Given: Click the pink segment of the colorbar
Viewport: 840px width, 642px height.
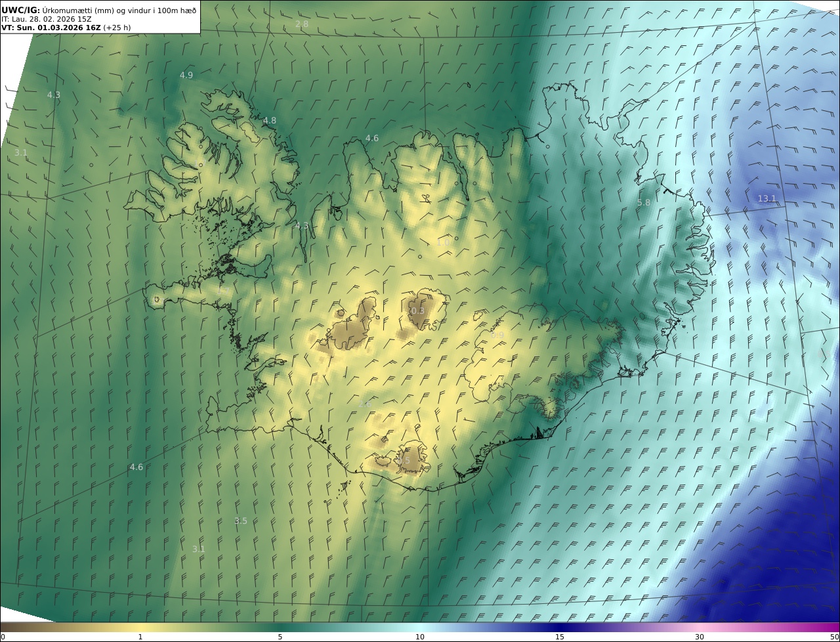Looking at the screenshot, I should [x=700, y=627].
